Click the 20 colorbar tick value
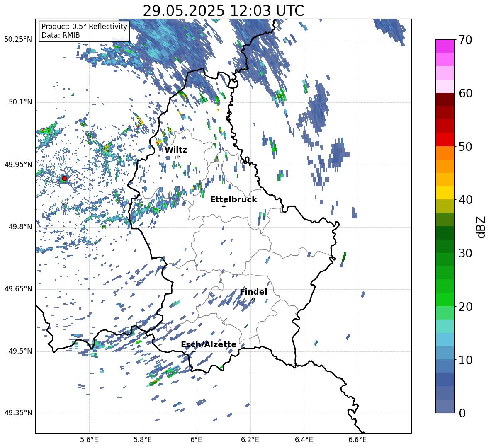Screen dimensions: 491x448 465,306
